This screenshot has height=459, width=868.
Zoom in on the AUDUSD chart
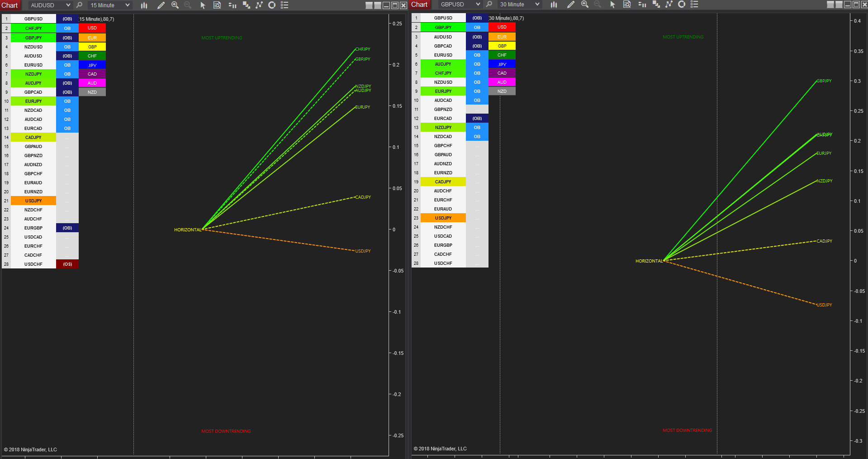pyautogui.click(x=175, y=5)
